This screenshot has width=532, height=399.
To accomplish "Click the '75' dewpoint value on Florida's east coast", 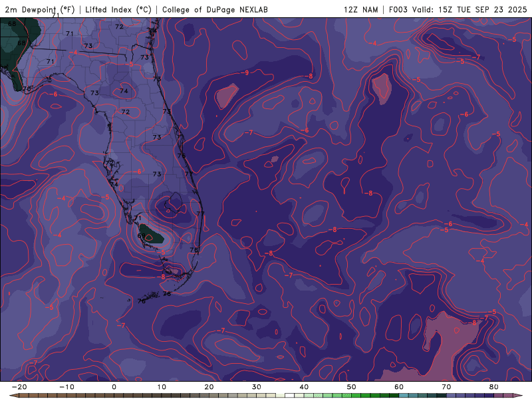I will (182, 156).
